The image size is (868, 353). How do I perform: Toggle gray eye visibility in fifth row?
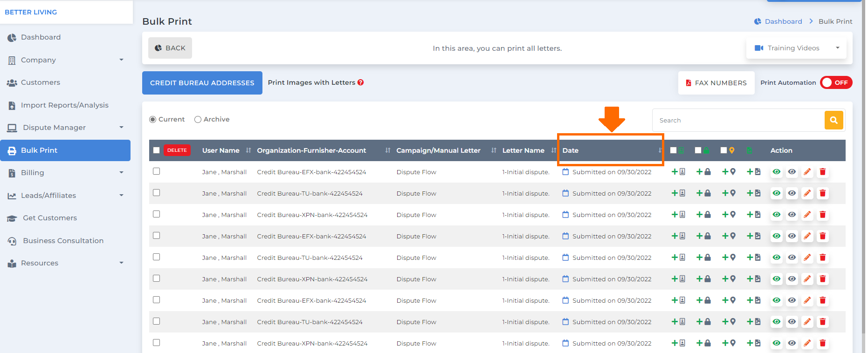[x=792, y=258]
